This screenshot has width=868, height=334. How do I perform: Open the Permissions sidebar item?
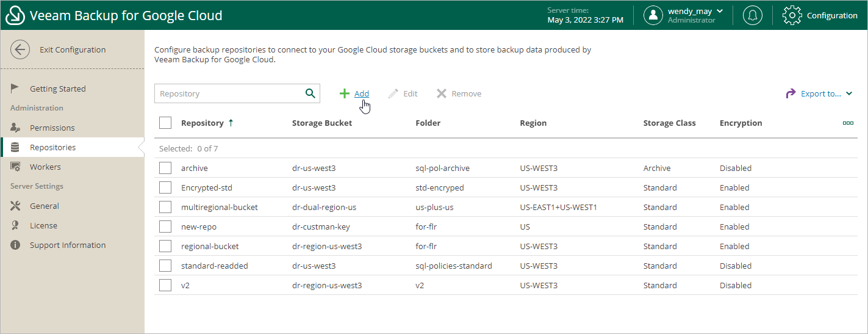(52, 128)
